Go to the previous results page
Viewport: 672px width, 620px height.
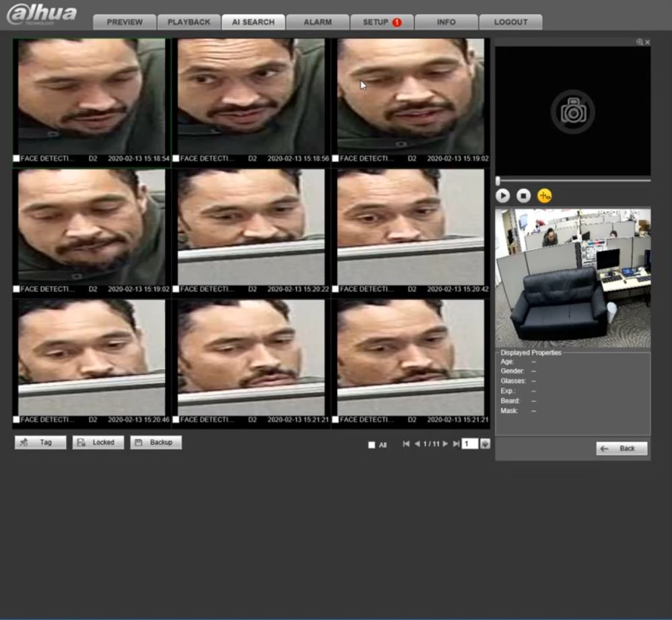417,444
